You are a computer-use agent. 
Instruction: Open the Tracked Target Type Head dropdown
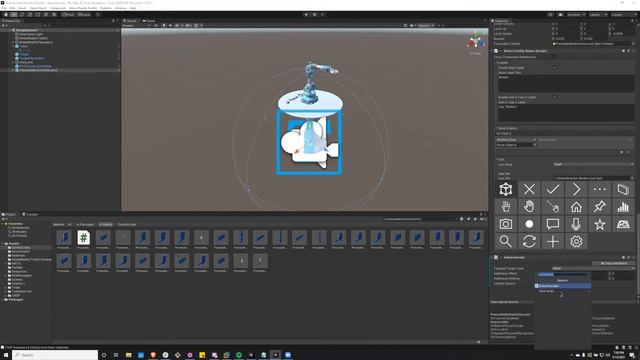point(593,268)
